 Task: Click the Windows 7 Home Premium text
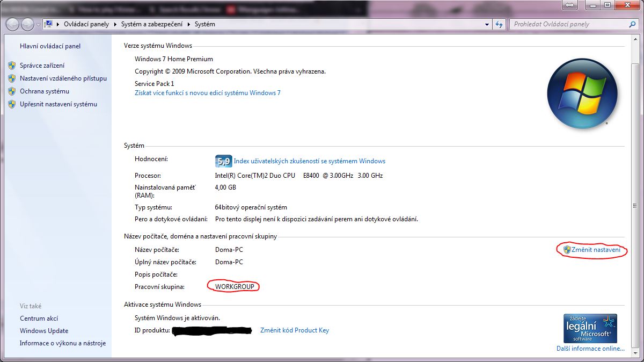click(174, 59)
